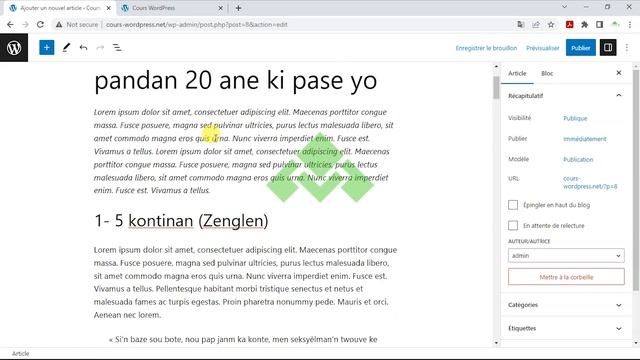The image size is (640, 360).
Task: Click the editor scrollbar down arrow
Action: click(496, 343)
